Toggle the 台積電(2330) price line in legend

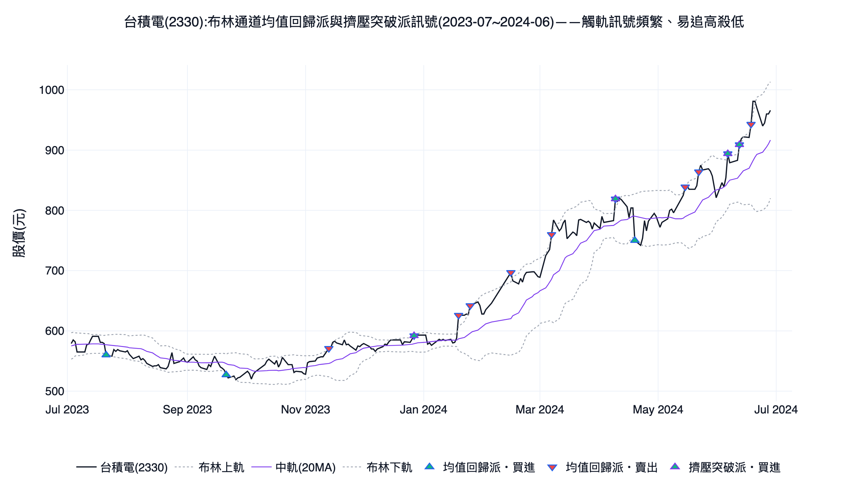[122, 468]
